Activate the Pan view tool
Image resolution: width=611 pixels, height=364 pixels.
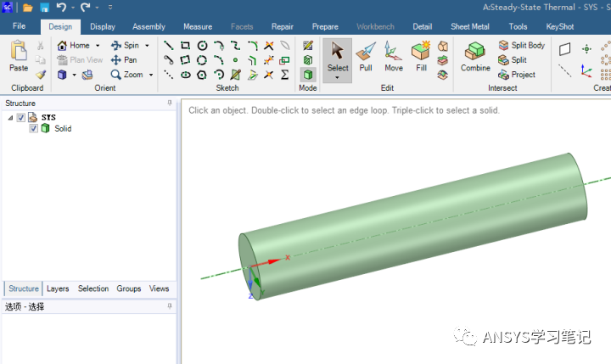(x=124, y=60)
